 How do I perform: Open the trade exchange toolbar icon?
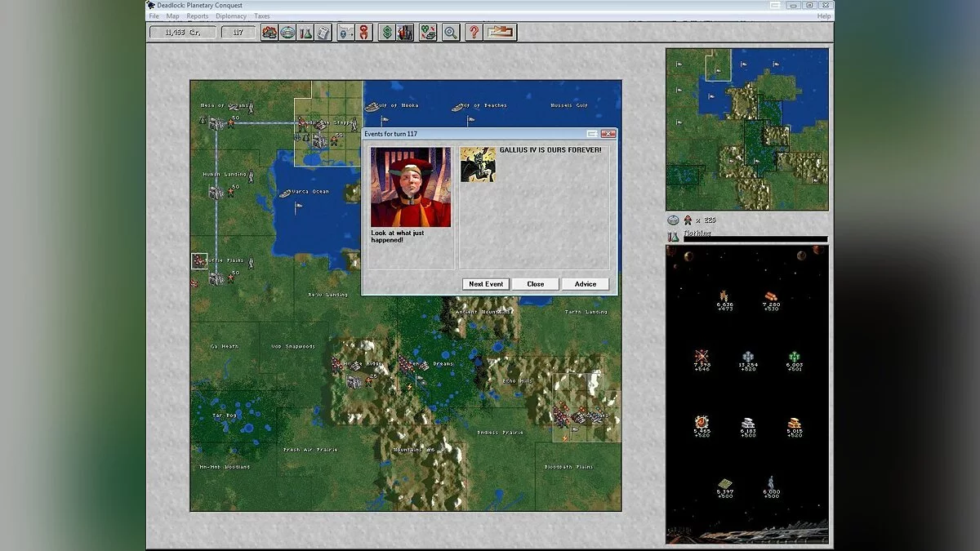[428, 33]
